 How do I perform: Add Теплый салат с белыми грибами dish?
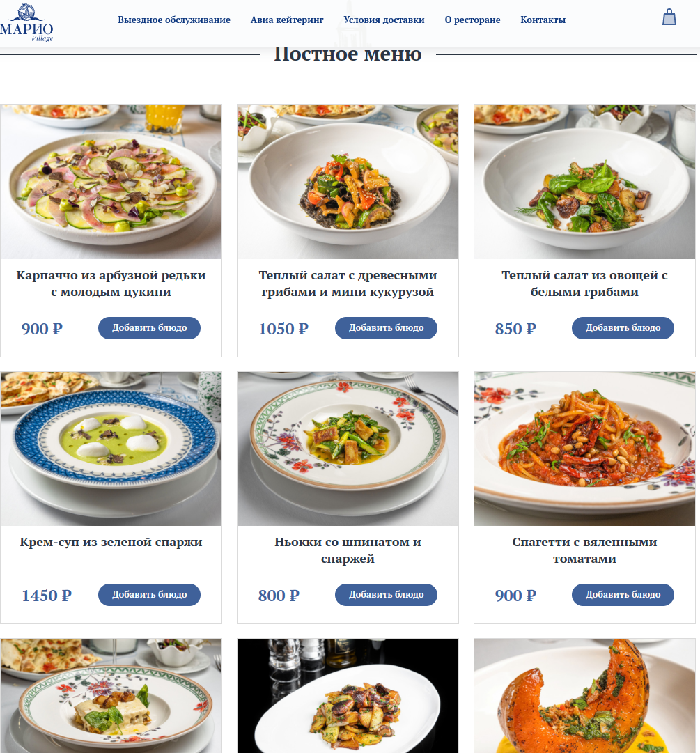pyautogui.click(x=623, y=328)
